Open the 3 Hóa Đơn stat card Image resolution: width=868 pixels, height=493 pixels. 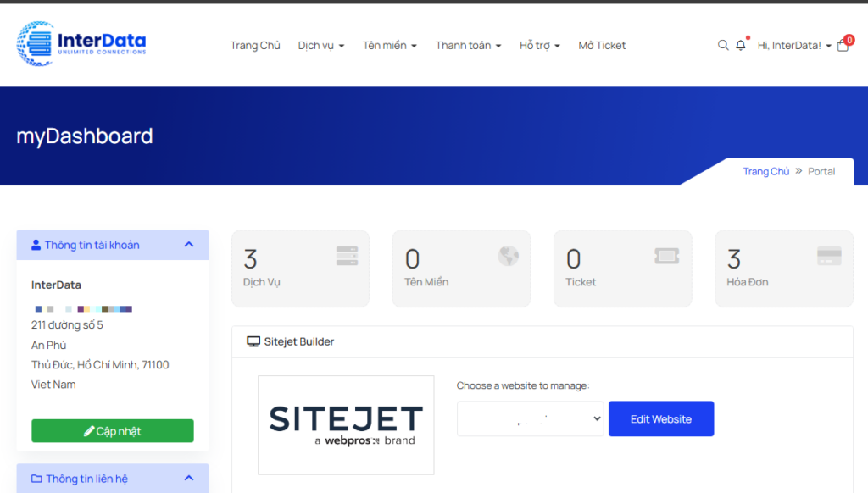(x=784, y=269)
